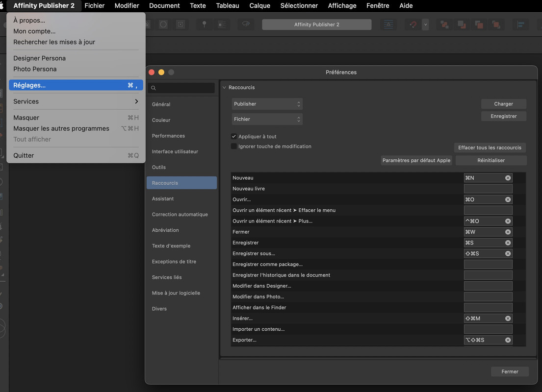Click the move to front arrange icon
Image resolution: width=542 pixels, height=392 pixels.
496,24
